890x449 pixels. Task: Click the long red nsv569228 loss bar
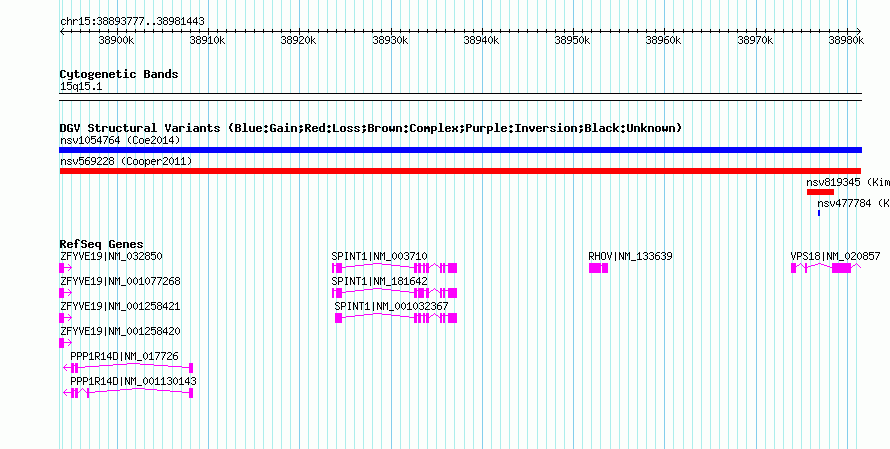click(x=460, y=171)
